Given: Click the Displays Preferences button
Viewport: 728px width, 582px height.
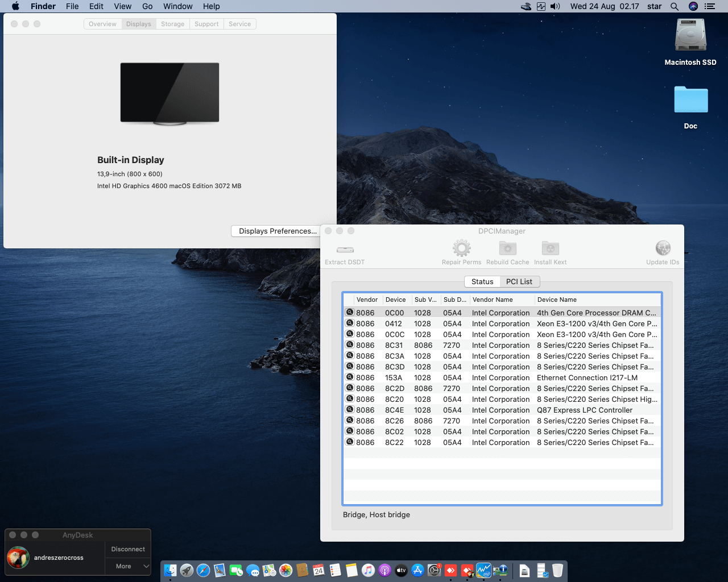Looking at the screenshot, I should coord(277,231).
